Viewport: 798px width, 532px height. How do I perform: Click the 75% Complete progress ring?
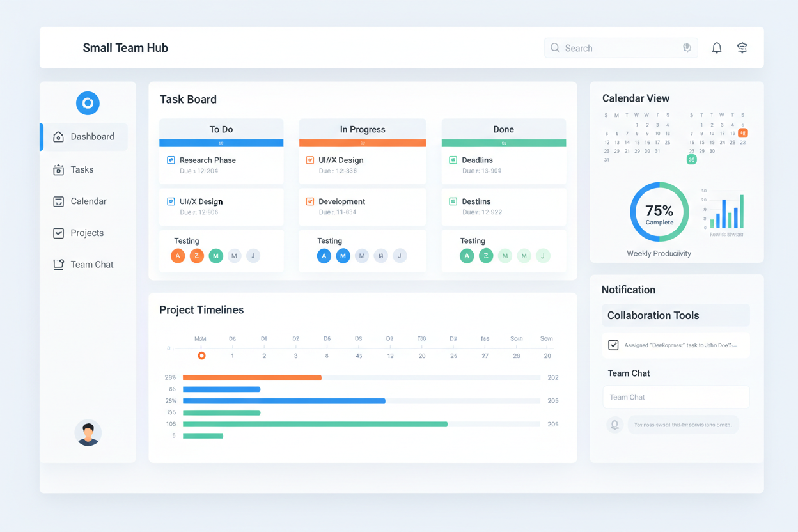pyautogui.click(x=659, y=212)
